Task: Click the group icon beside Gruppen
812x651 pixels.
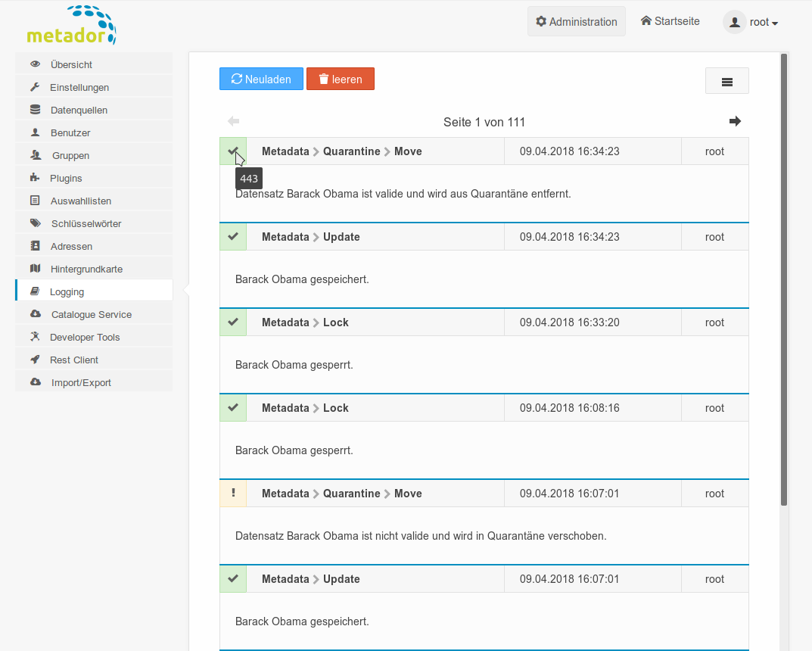Action: click(36, 155)
